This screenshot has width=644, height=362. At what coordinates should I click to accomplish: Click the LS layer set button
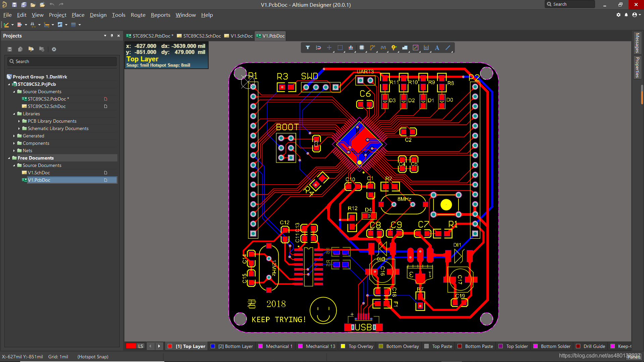tap(141, 346)
